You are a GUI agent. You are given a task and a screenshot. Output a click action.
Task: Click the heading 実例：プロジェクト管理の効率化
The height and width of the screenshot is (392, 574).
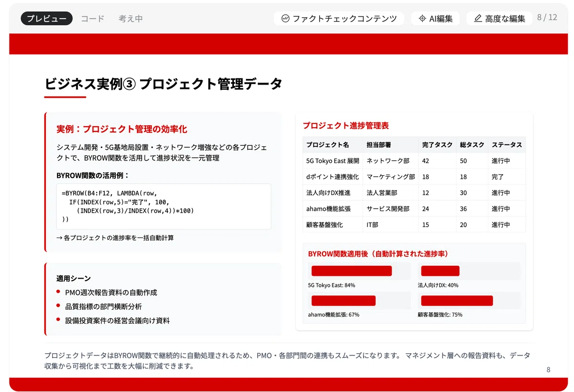(x=121, y=129)
